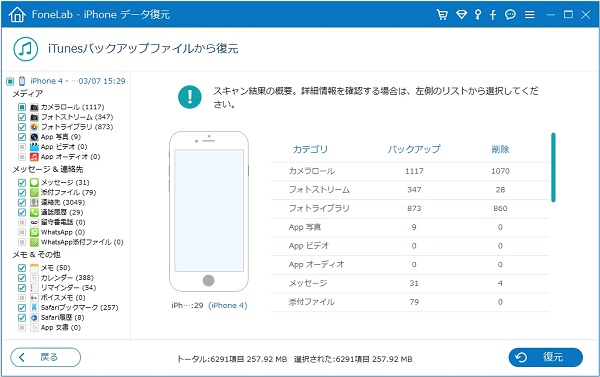Click the 復元 restore button
600x377 pixels.
(546, 357)
